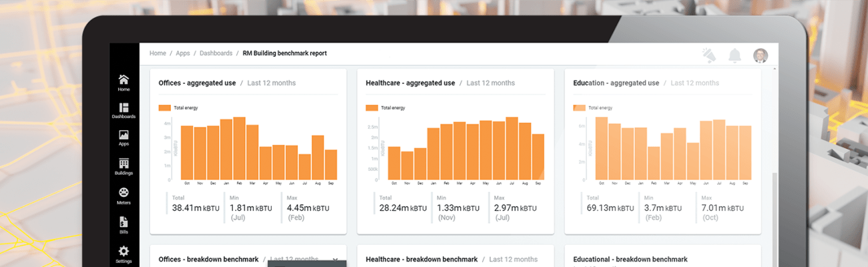This screenshot has width=868, height=267.
Task: Open Apps in the sidebar
Action: tap(124, 138)
